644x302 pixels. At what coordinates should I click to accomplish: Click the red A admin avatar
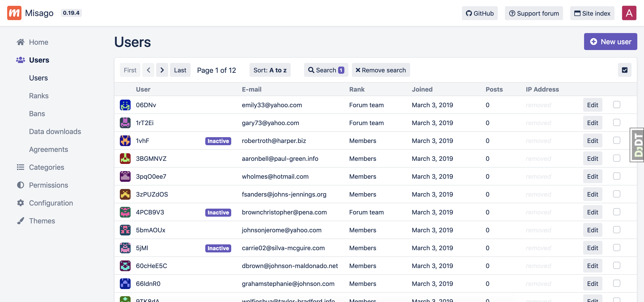pos(629,13)
